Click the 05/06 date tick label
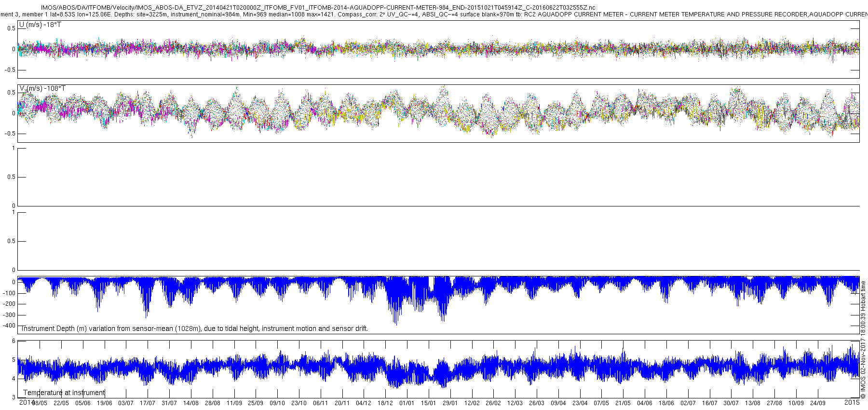Image resolution: width=868 pixels, height=410 pixels. (83, 403)
